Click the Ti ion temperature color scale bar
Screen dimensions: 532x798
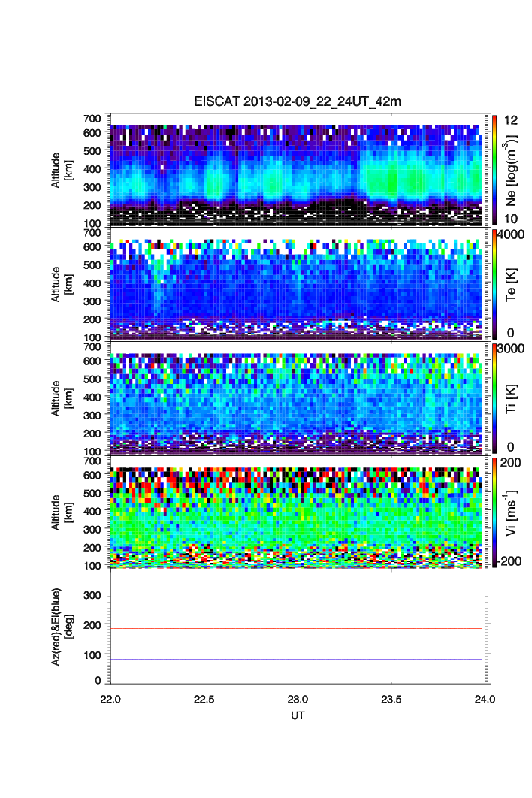click(494, 398)
